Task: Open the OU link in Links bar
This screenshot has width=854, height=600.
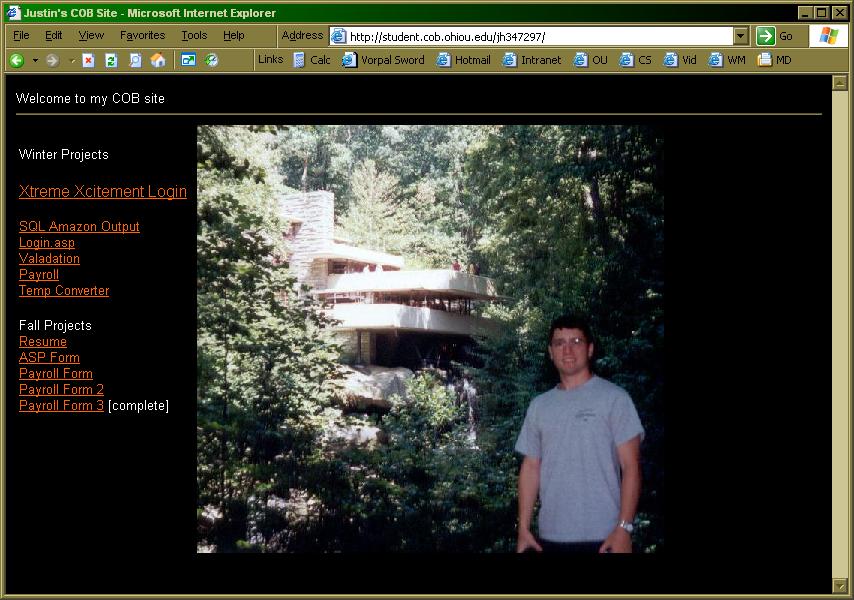Action: click(x=590, y=60)
